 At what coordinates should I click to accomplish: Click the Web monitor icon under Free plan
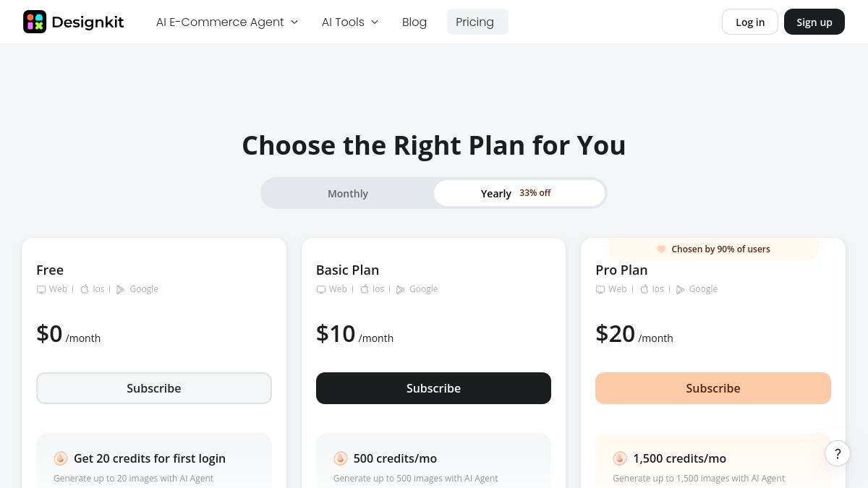click(x=41, y=289)
